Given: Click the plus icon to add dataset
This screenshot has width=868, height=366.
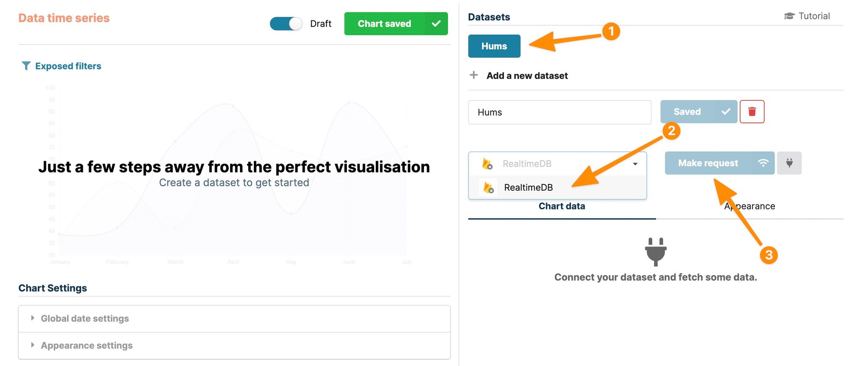Looking at the screenshot, I should pos(474,76).
